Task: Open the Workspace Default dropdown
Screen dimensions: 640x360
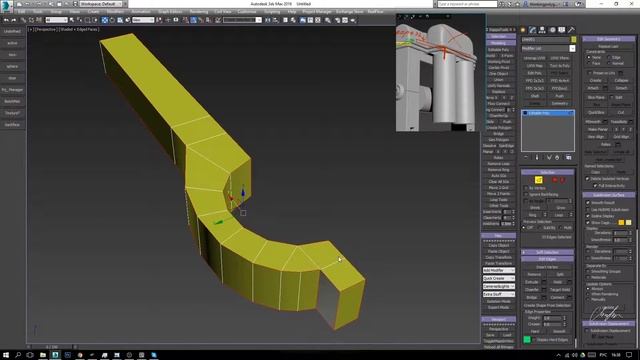Action: coord(100,4)
